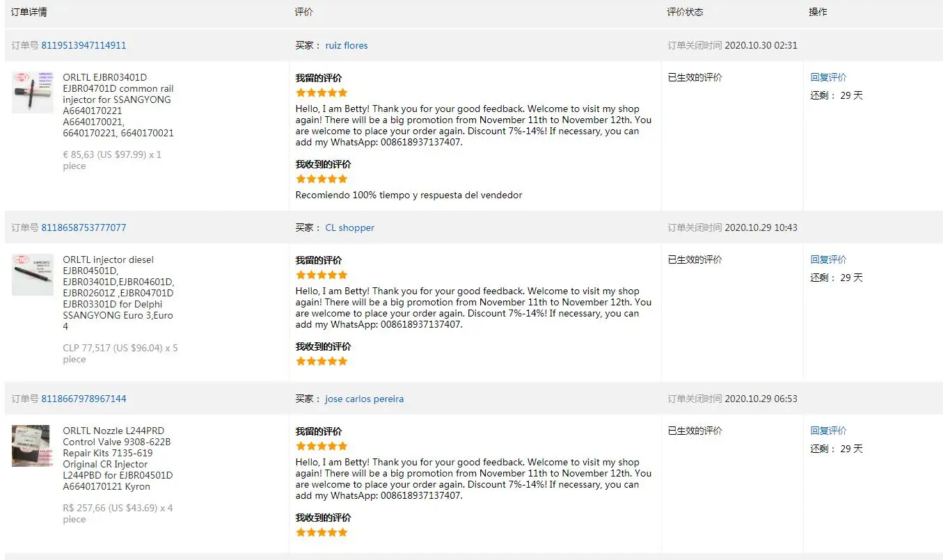Open the ORLTL EJBR03401D common rail injector title
Viewport: 943px width, 560px height.
[x=118, y=104]
